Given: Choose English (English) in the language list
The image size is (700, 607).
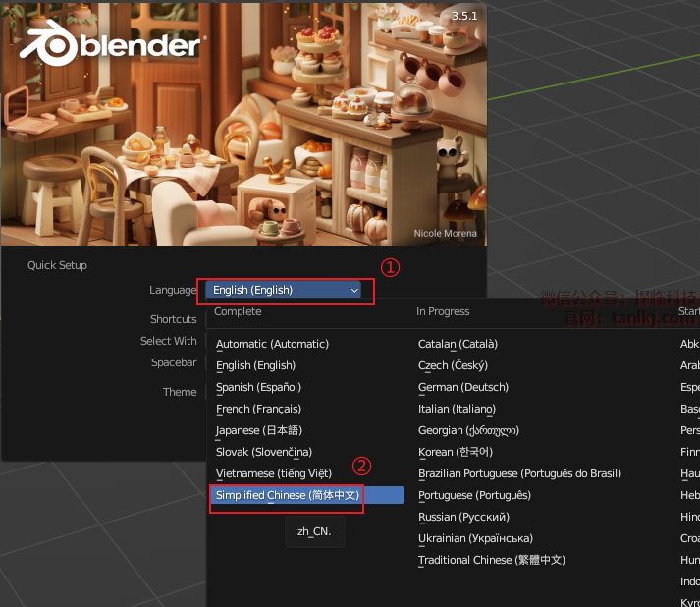Looking at the screenshot, I should coord(256,365).
